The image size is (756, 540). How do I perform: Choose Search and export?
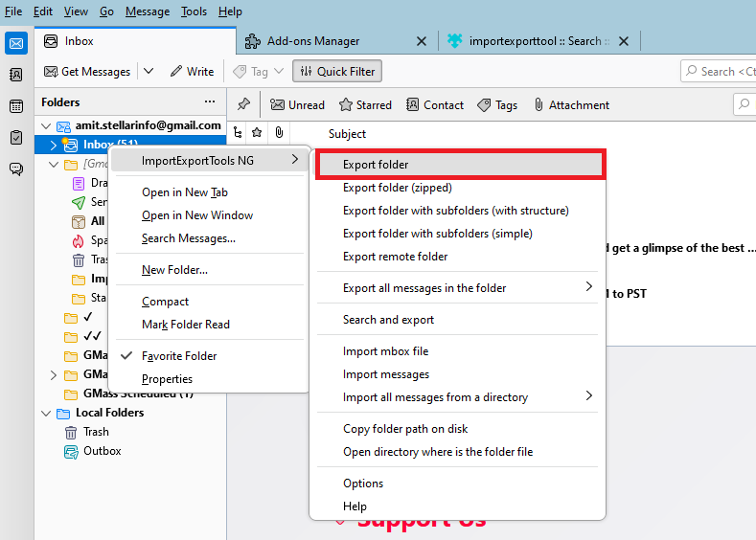(457, 320)
